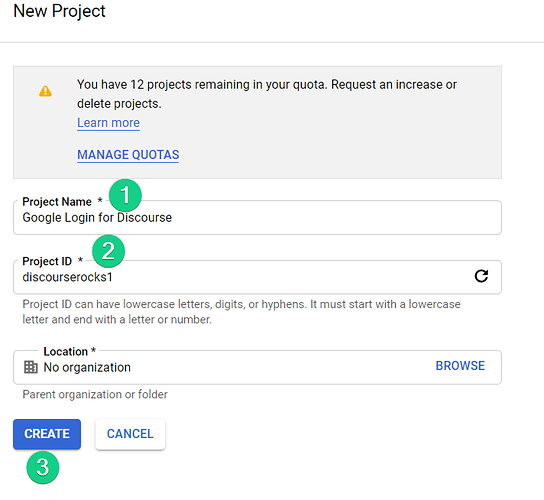
Task: Click the blue CREATE button
Action: click(x=47, y=434)
